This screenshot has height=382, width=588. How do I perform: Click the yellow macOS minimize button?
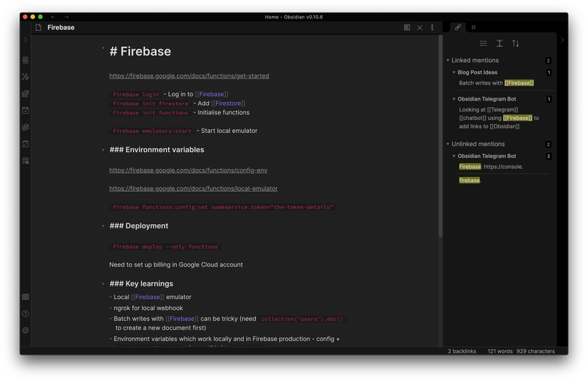[x=32, y=17]
